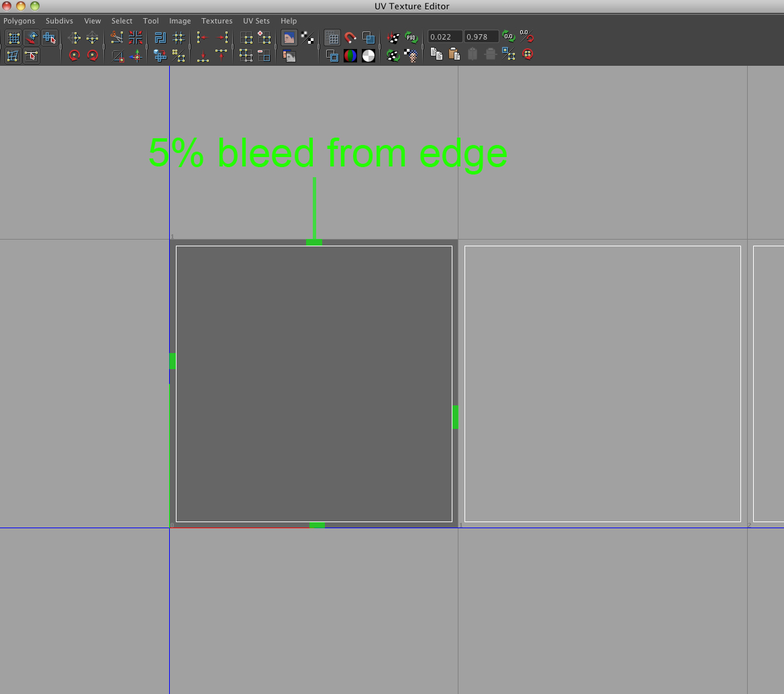Toggle texture borders display

tap(332, 56)
